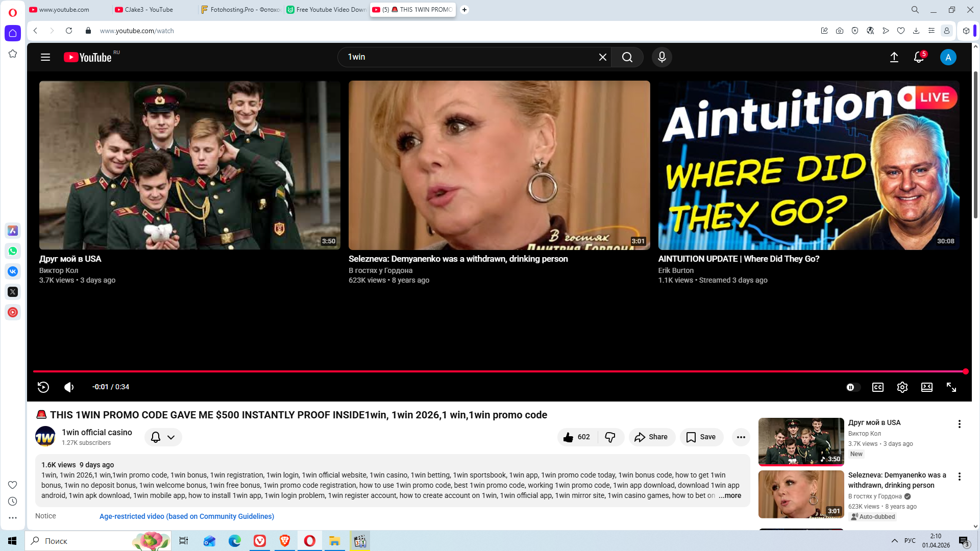Expand notification options next to subscribe bell
Viewport: 980px width, 551px height.
click(171, 437)
